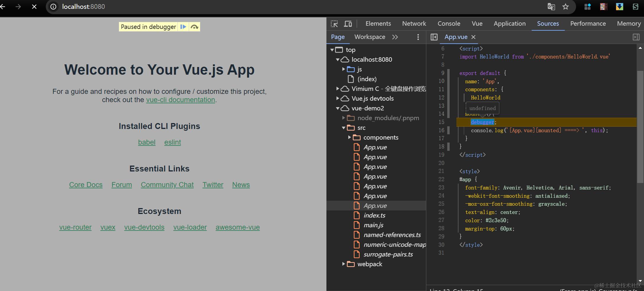
Task: Click the scroll-up arrow of editor scrollbar
Action: coord(640,48)
